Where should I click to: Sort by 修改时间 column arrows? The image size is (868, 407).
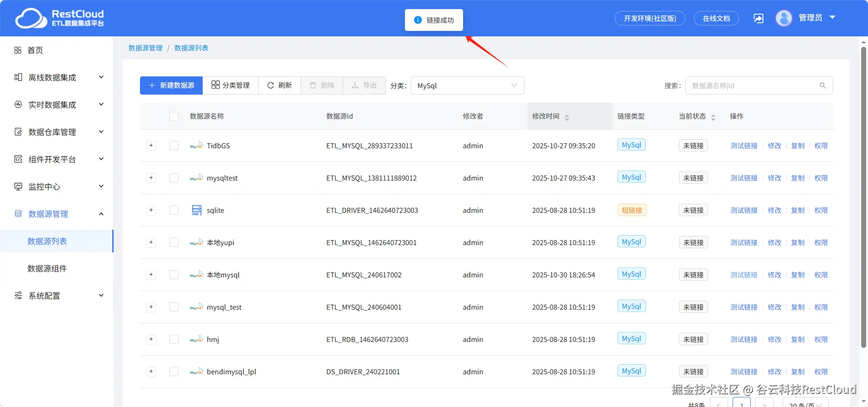tap(567, 117)
